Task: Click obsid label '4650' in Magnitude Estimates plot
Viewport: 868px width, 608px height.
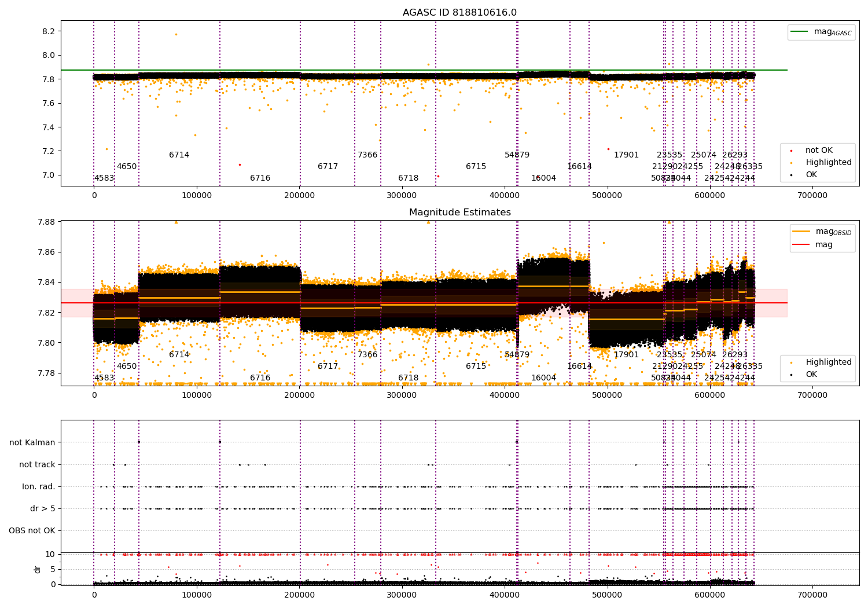Action: point(127,367)
